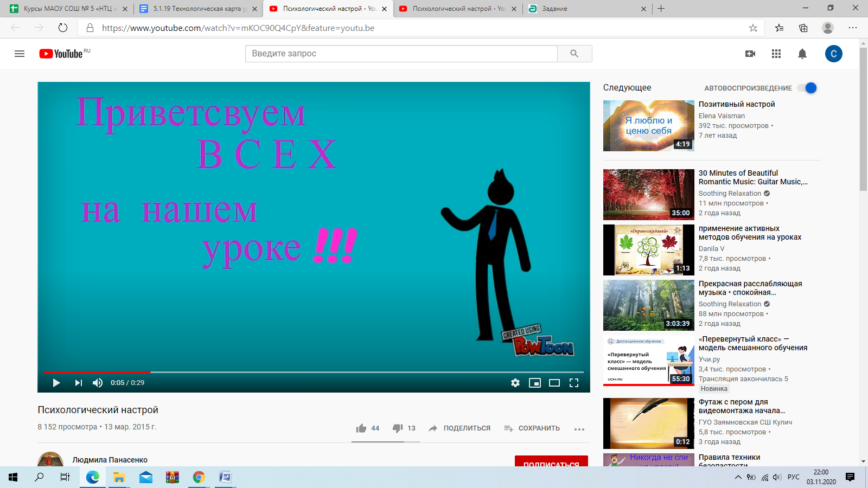Click the YouTube search input field
The width and height of the screenshot is (868, 488).
[401, 54]
